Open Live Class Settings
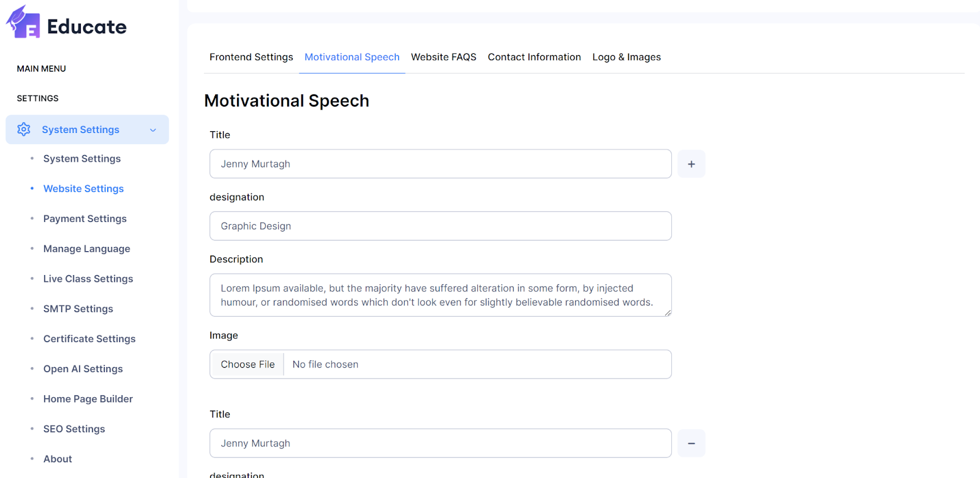 (x=88, y=279)
